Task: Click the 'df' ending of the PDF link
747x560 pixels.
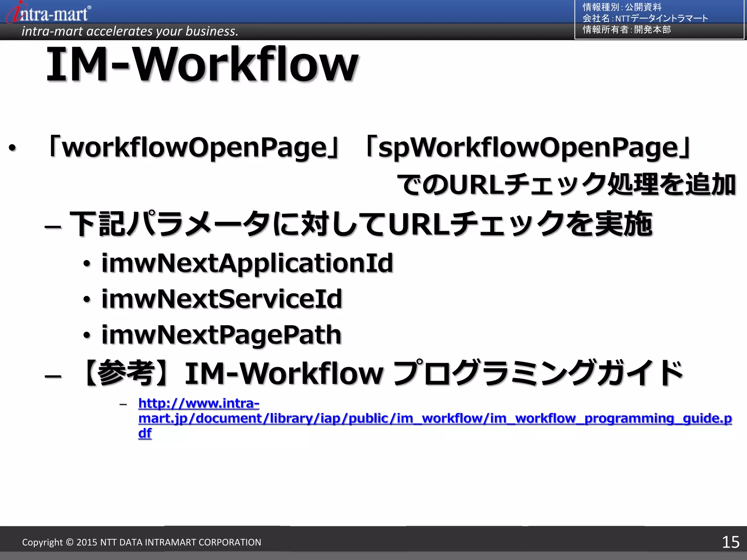Action: pos(145,433)
